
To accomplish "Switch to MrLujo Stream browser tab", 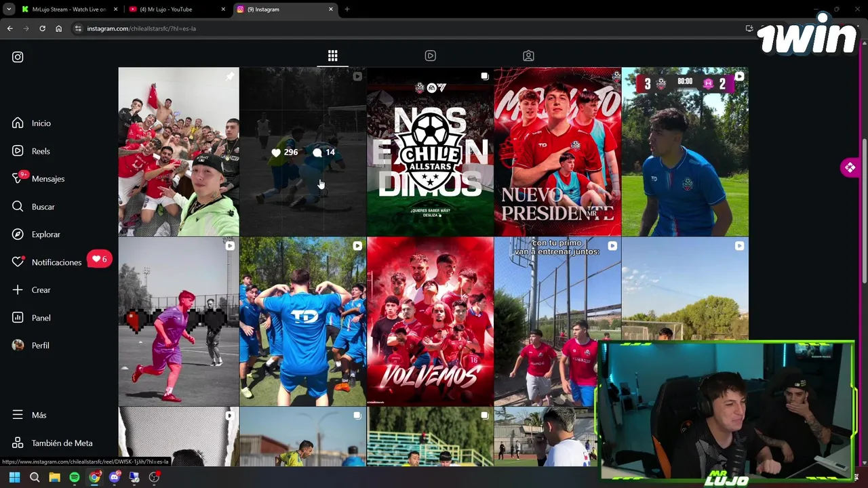I will [68, 9].
